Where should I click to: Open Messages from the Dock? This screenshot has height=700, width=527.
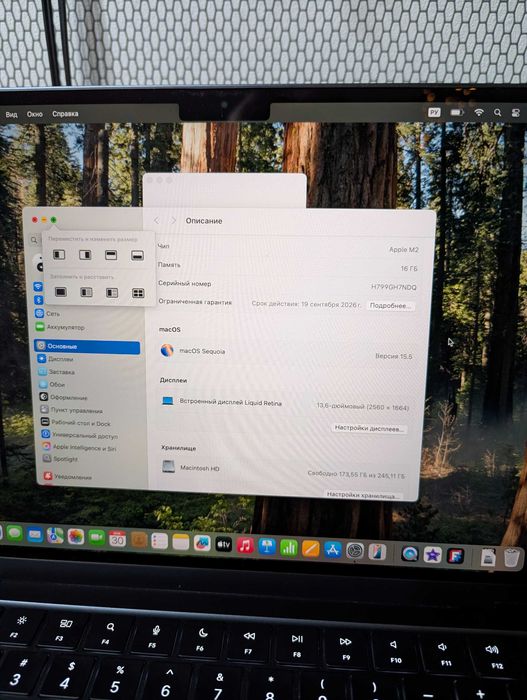(14, 533)
